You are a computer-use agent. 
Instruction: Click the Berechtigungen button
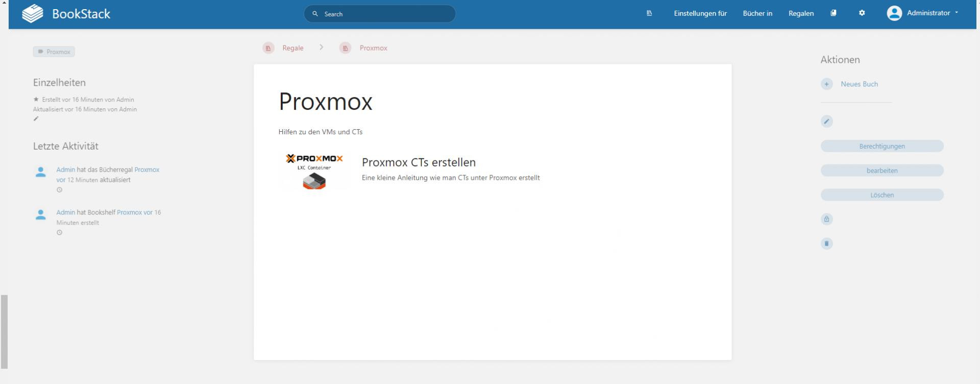click(882, 146)
